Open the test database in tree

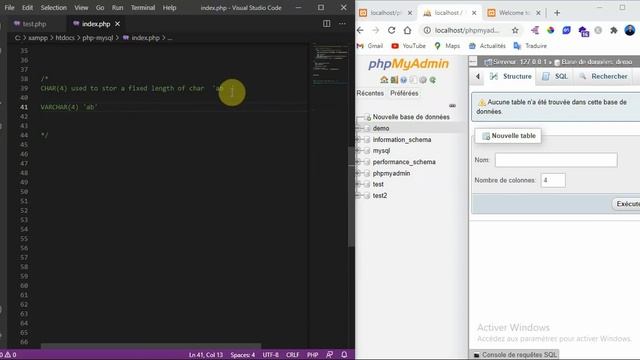click(378, 184)
